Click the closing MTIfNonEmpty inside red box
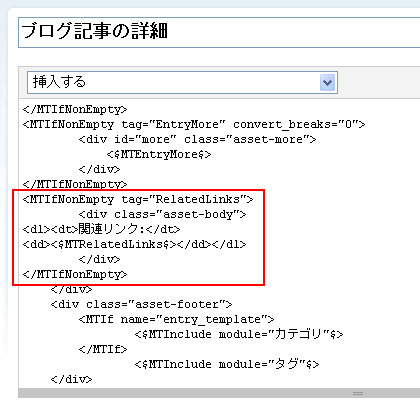420x412 pixels. point(75,274)
